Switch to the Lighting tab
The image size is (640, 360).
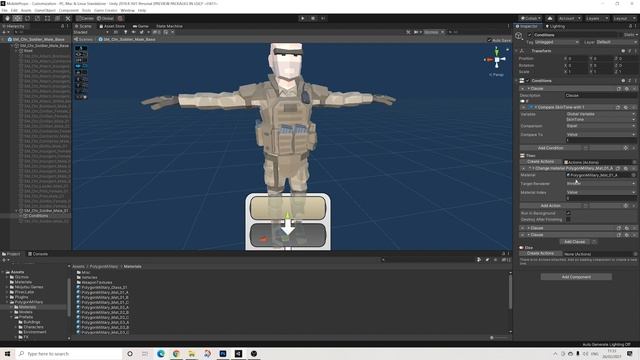click(555, 26)
